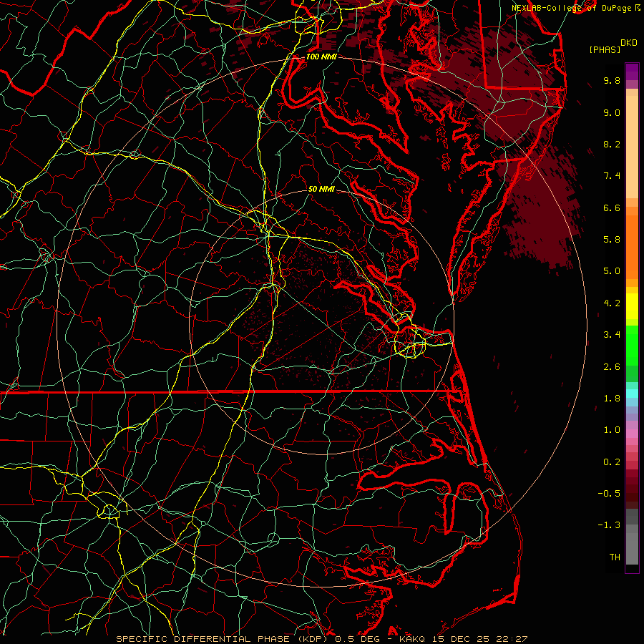Select the -0.5 value on the scale
Viewport: 644px width, 644px height.
(x=609, y=493)
